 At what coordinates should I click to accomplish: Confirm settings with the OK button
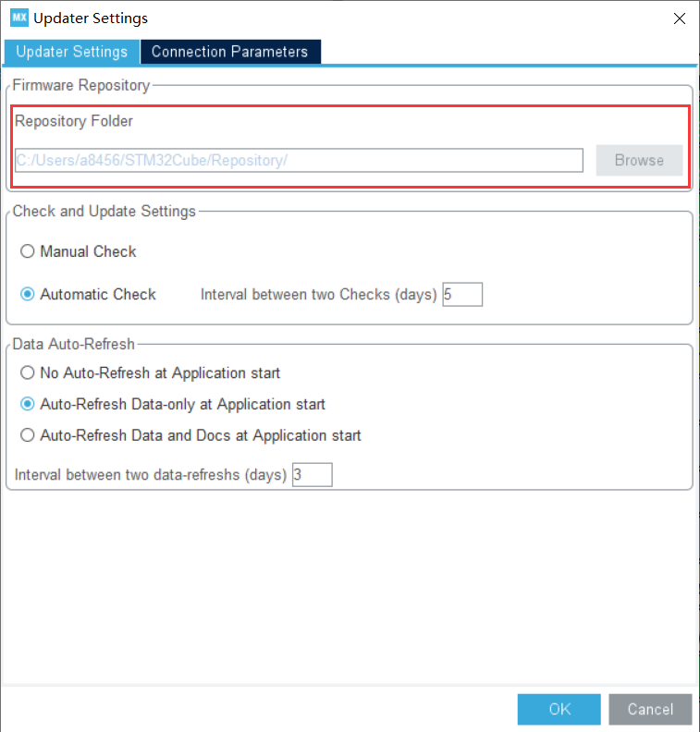[559, 709]
